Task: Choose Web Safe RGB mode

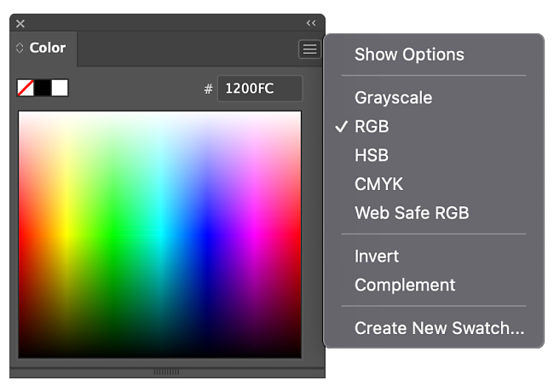Action: click(412, 213)
